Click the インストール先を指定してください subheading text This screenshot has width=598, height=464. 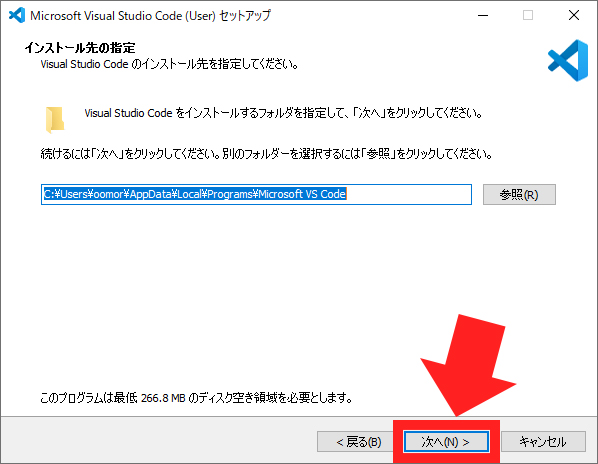(169, 64)
